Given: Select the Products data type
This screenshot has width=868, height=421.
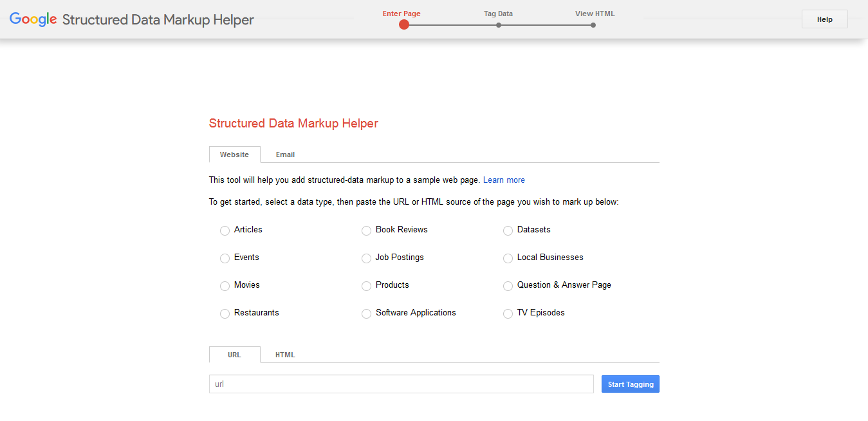Looking at the screenshot, I should point(366,286).
